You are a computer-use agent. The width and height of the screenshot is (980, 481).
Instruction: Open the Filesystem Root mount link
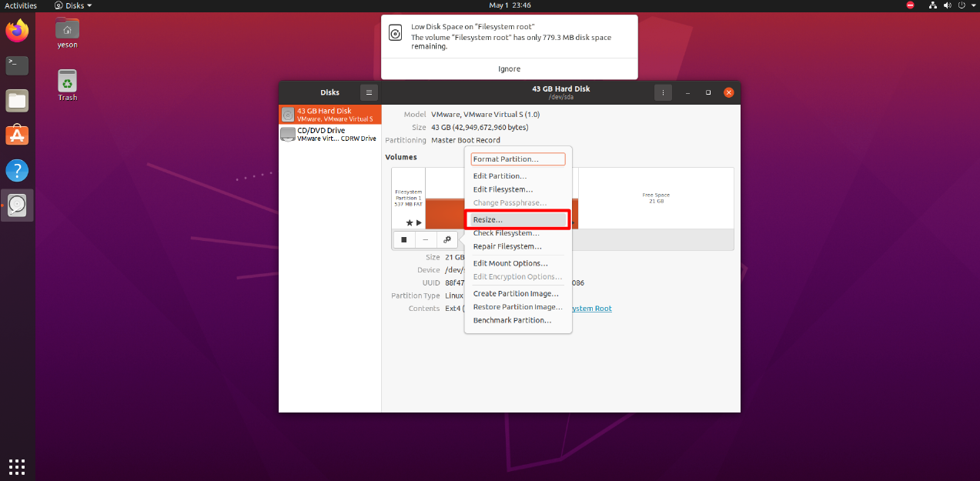point(591,309)
